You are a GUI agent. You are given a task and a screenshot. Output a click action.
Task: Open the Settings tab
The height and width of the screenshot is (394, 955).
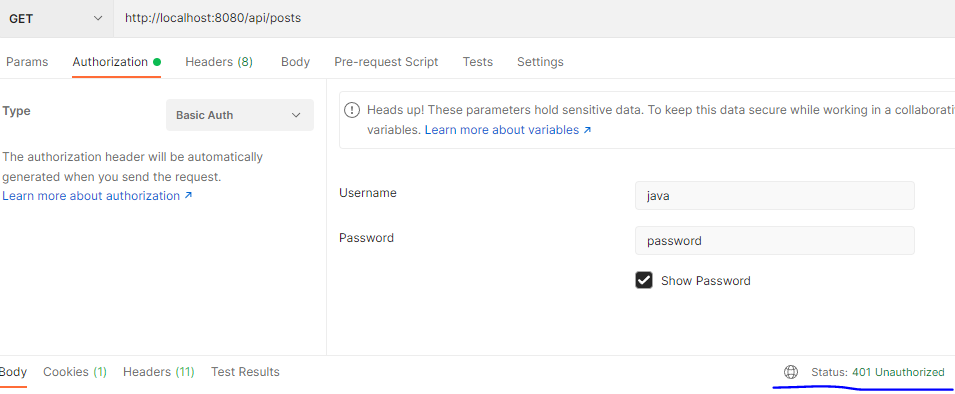[x=540, y=62]
